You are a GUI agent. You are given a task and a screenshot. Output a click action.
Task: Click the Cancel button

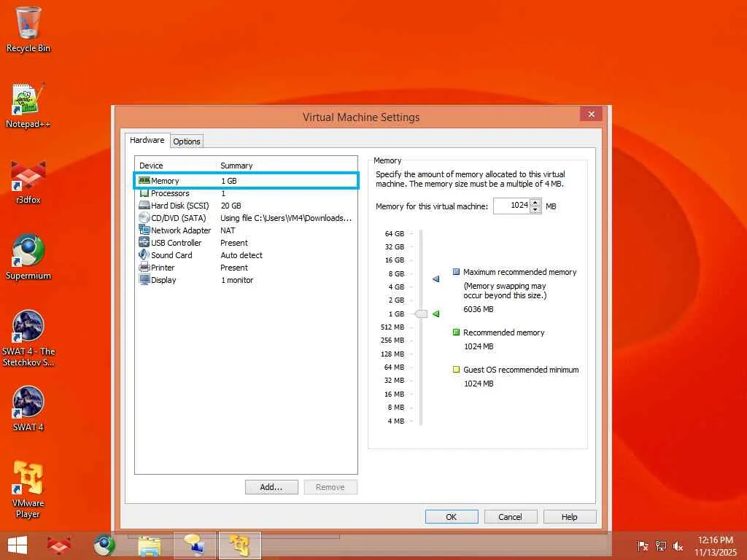[x=510, y=517]
